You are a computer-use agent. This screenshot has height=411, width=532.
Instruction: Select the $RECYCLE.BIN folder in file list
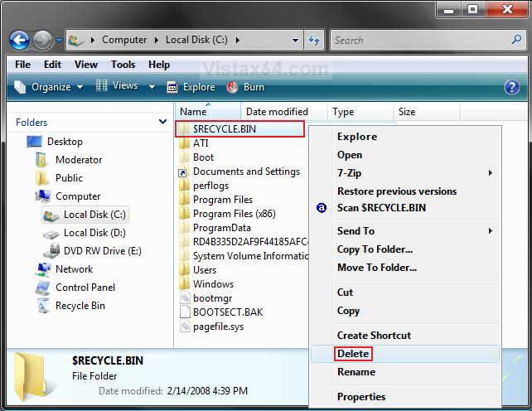coord(239,129)
